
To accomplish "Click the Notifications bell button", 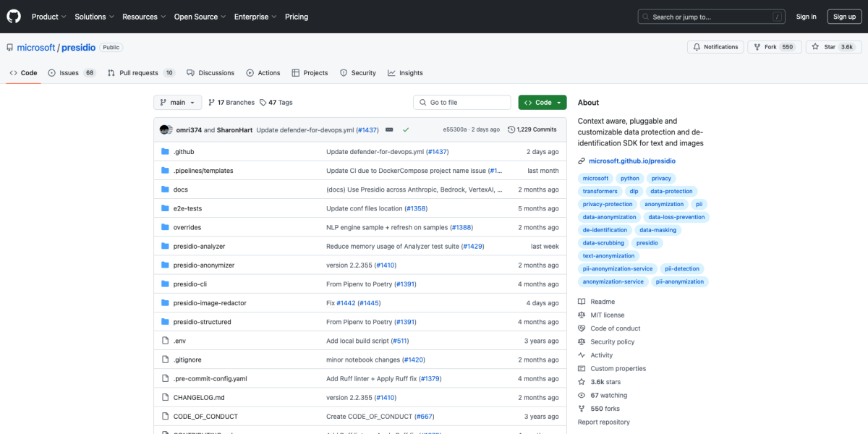I will 715,47.
